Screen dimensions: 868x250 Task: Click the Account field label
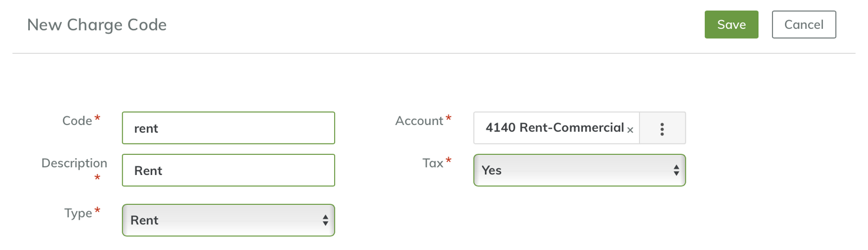[419, 121]
